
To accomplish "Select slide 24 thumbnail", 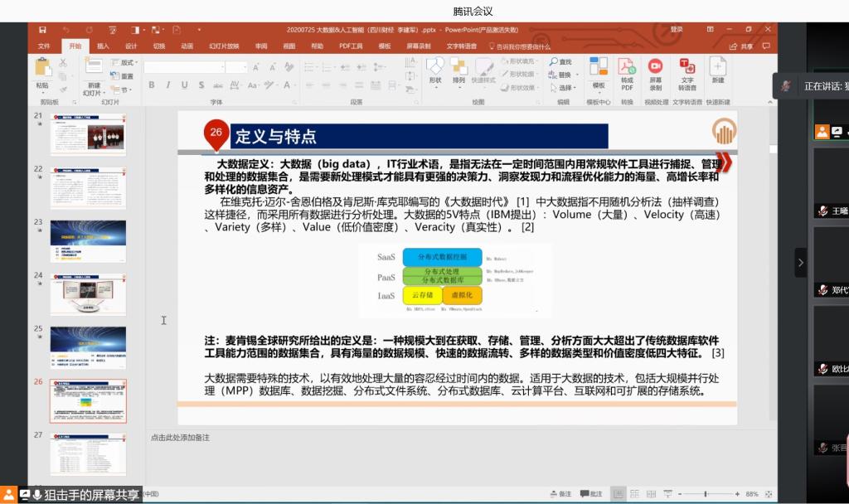I will click(88, 292).
